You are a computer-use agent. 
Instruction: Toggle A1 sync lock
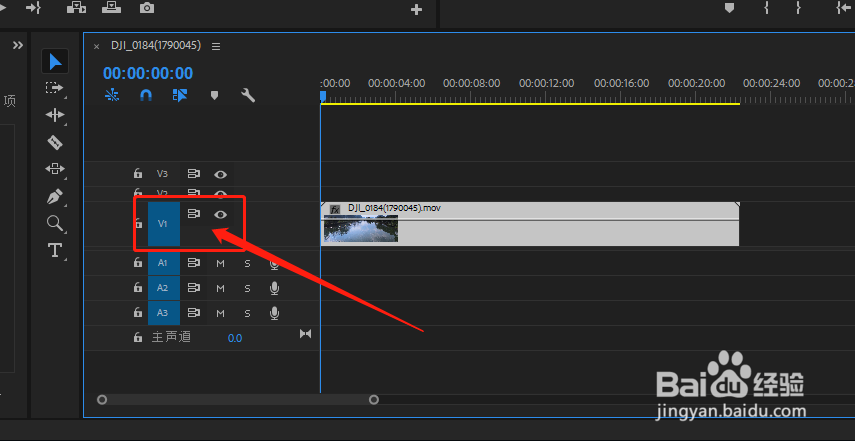(194, 263)
